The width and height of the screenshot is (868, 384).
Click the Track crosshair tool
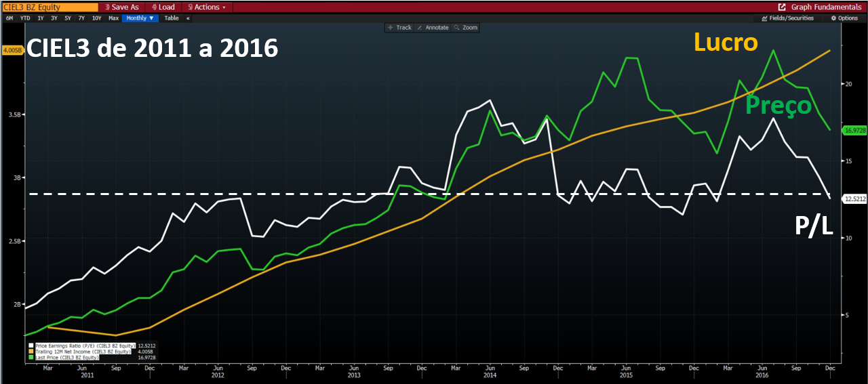pyautogui.click(x=399, y=28)
